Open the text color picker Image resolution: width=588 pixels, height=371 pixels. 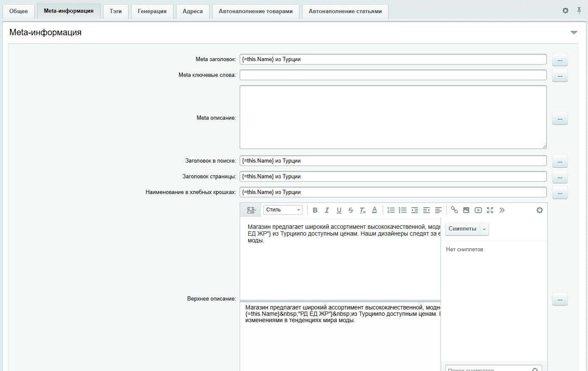[x=374, y=210]
